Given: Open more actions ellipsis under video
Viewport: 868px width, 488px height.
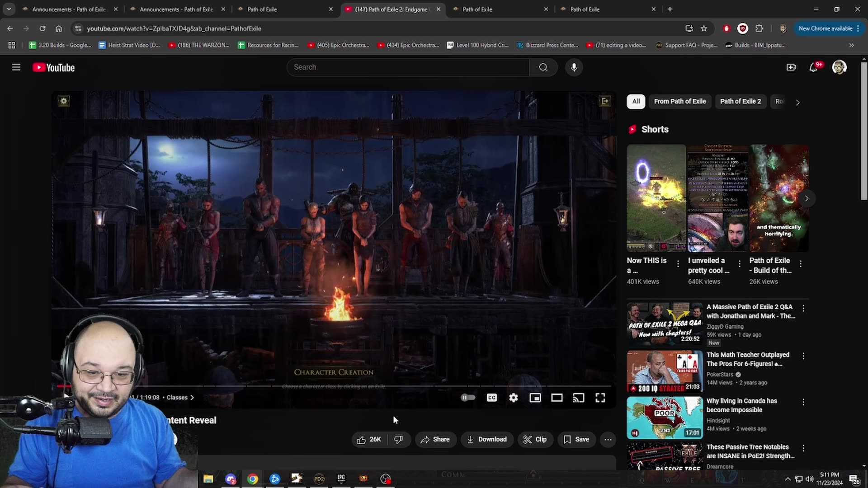Looking at the screenshot, I should (608, 439).
